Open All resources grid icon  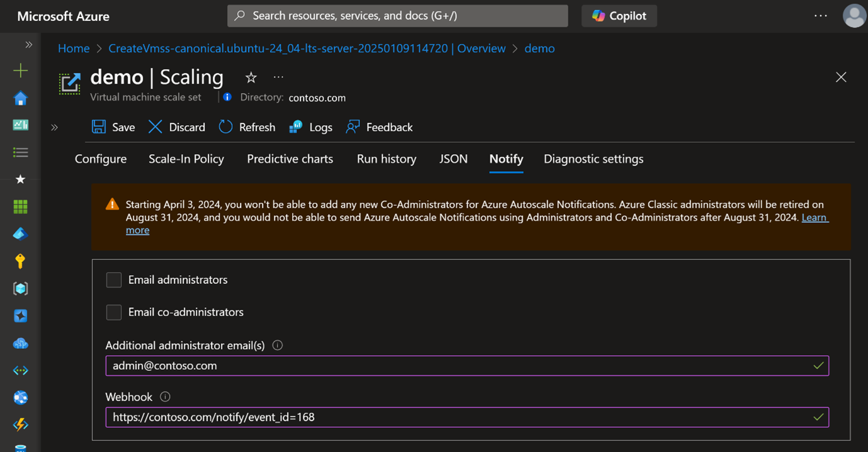(x=20, y=206)
